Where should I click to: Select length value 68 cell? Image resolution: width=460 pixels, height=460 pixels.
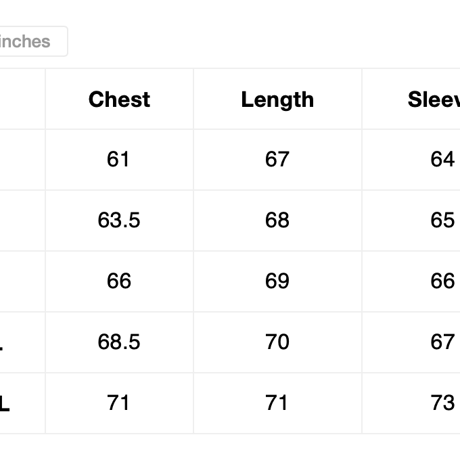click(x=277, y=221)
